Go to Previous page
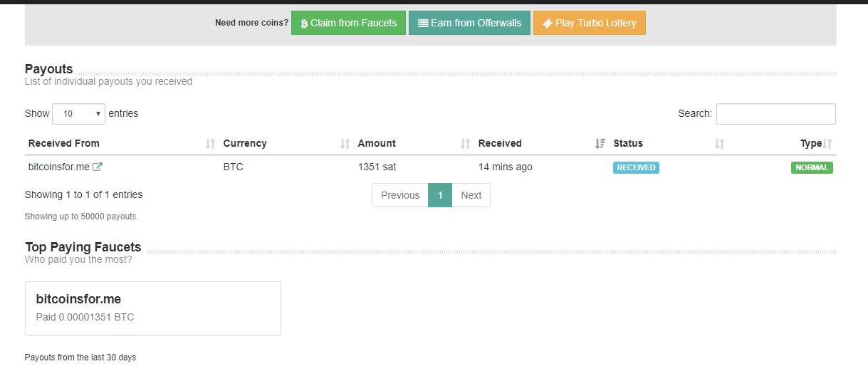Viewport: 868px width, 386px height. coord(400,195)
